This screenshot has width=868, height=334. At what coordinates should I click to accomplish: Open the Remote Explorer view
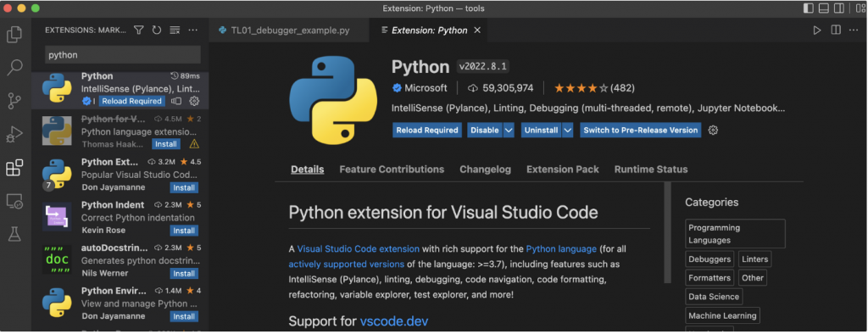[14, 201]
